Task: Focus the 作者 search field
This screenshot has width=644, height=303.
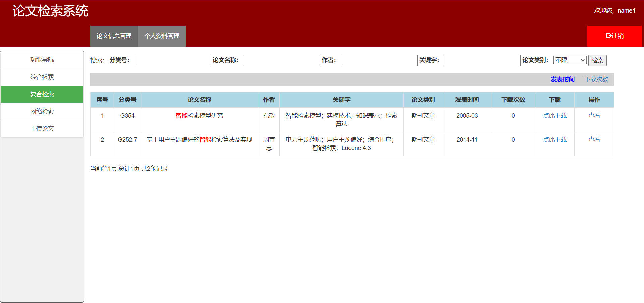Action: pos(379,60)
